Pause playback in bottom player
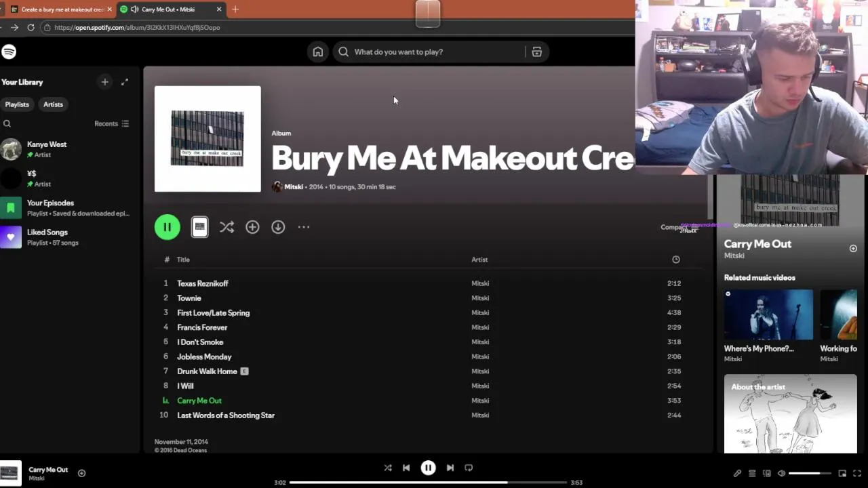This screenshot has height=488, width=868. [428, 468]
